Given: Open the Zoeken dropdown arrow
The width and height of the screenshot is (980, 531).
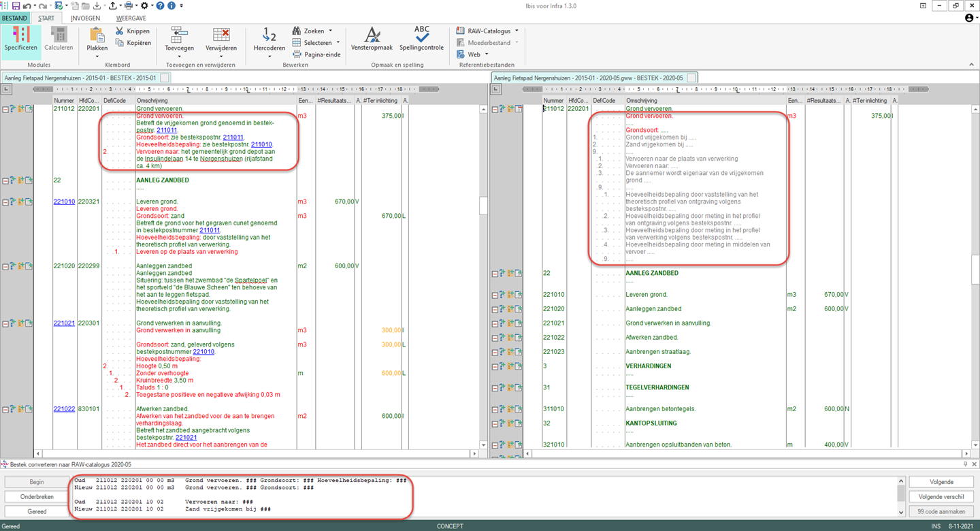Looking at the screenshot, I should point(331,31).
